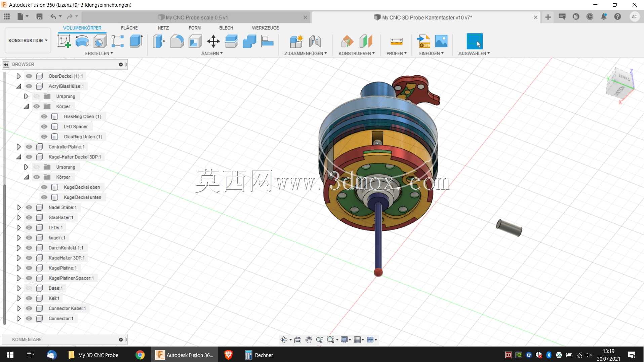The width and height of the screenshot is (644, 362).
Task: Switch to the WERKZEUGE tab
Action: 266,28
